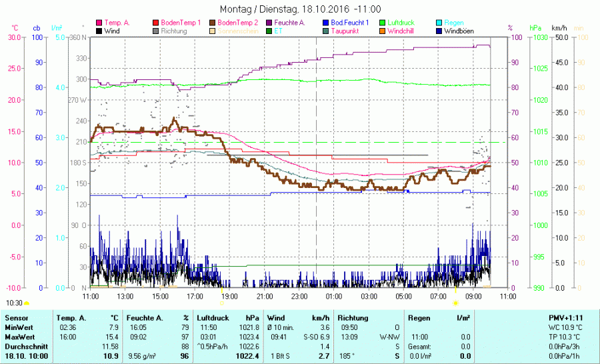The height and width of the screenshot is (364, 600).
Task: Click the Temp. A. legend color swatch
Action: coord(99,23)
